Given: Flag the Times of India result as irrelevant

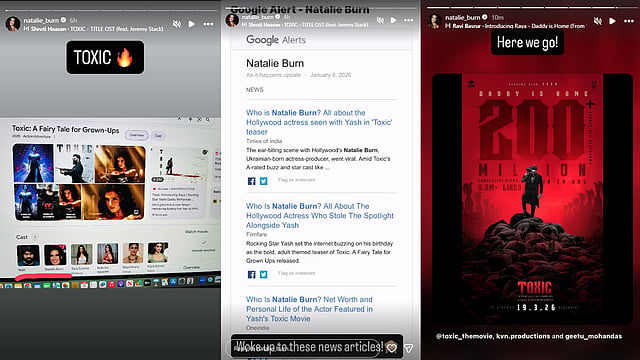Looking at the screenshot, I should (296, 180).
